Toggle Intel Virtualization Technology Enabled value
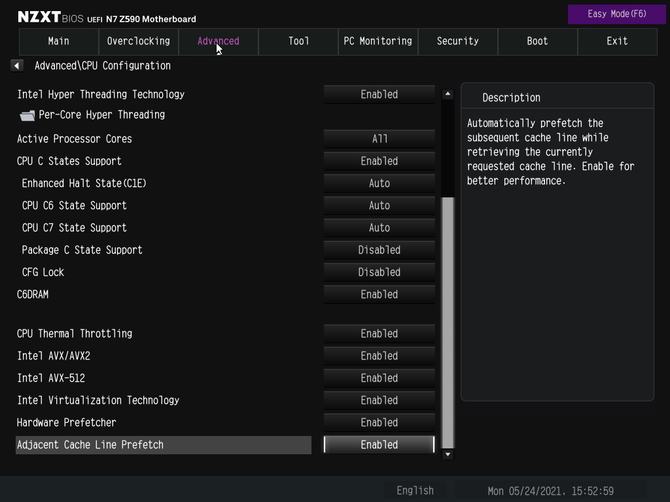The height and width of the screenshot is (502, 670). [x=379, y=400]
